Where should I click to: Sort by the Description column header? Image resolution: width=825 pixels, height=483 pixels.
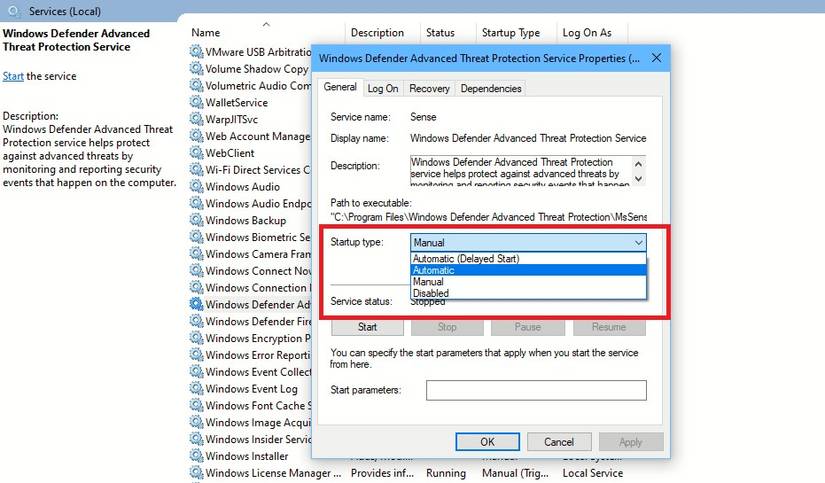pos(377,33)
